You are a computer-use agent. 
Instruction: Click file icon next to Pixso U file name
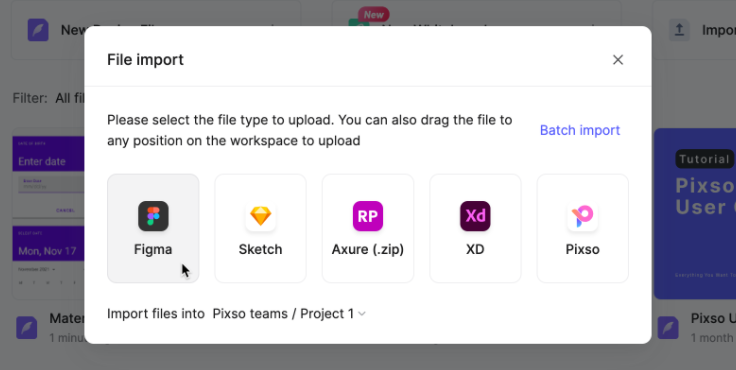coord(668,327)
